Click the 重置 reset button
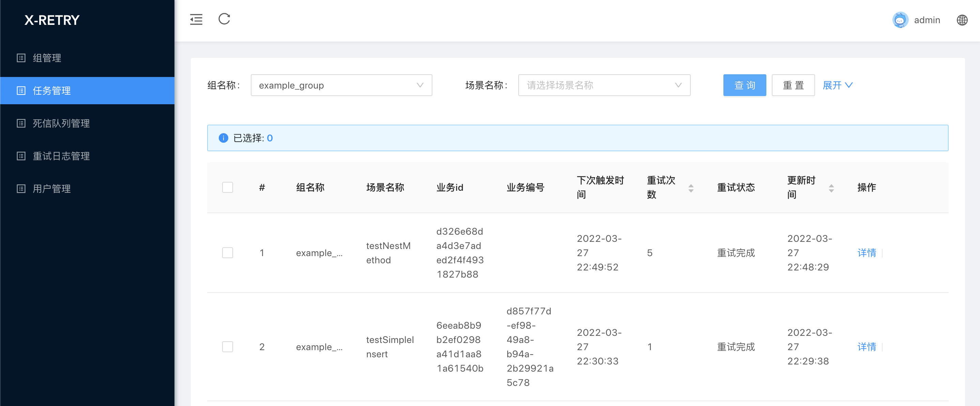Viewport: 980px width, 406px height. click(x=793, y=85)
